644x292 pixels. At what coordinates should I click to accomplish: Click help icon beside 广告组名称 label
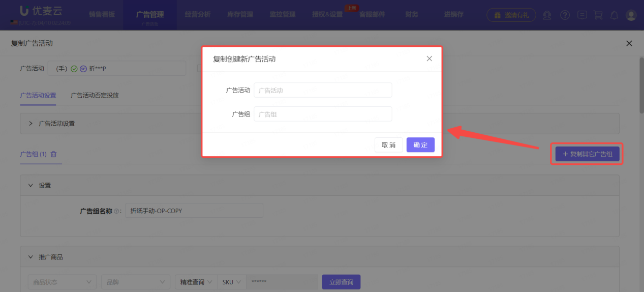coord(116,211)
